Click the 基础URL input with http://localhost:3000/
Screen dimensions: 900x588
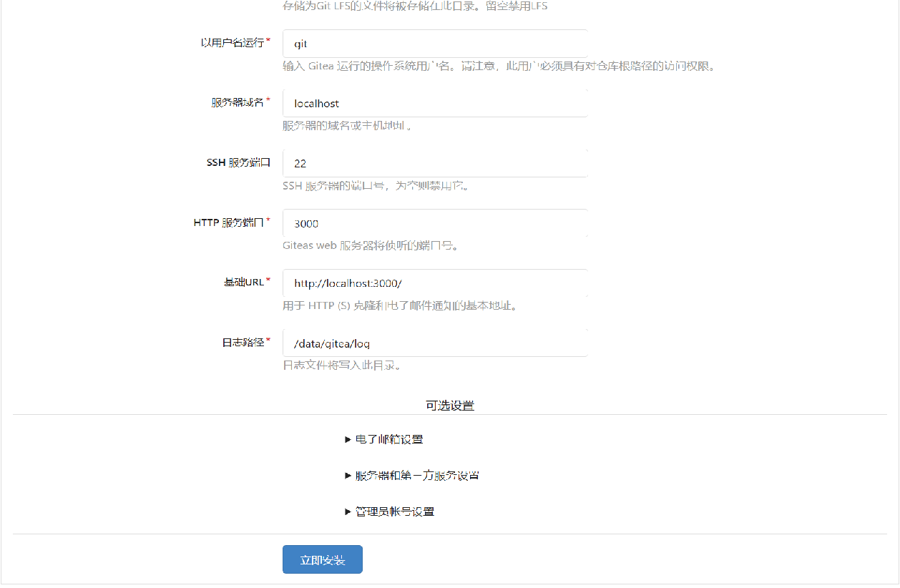[x=435, y=283]
